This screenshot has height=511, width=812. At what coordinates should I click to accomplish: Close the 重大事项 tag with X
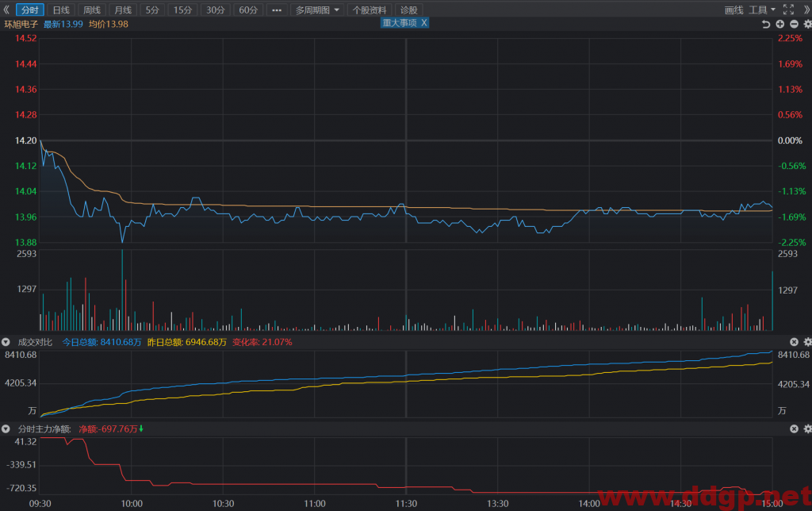point(423,23)
